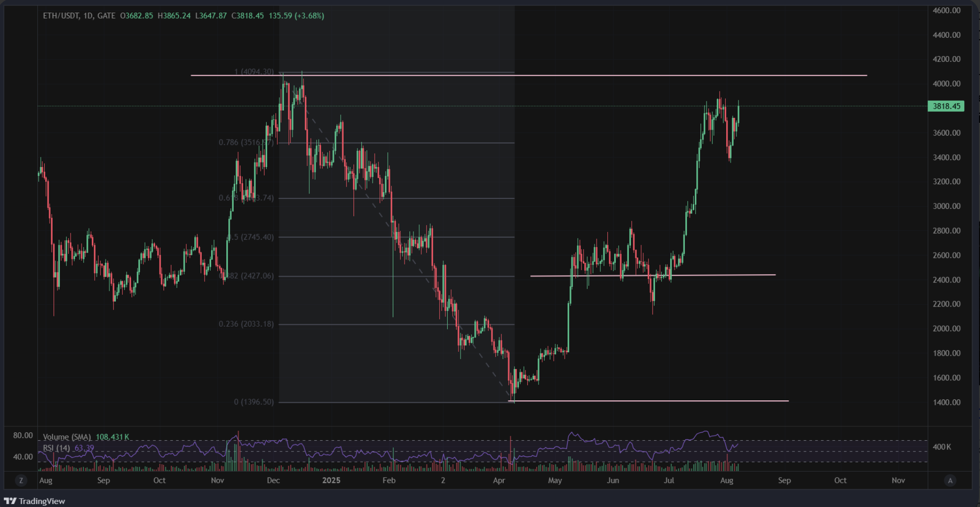Click the Volume (SMA) indicator label
This screenshot has width=980, height=507.
click(x=67, y=437)
